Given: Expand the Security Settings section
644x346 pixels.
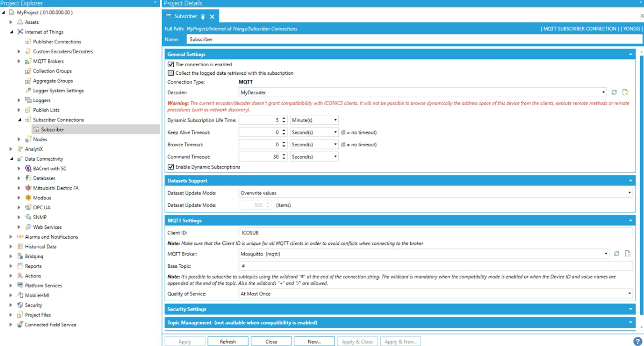Looking at the screenshot, I should click(631, 309).
